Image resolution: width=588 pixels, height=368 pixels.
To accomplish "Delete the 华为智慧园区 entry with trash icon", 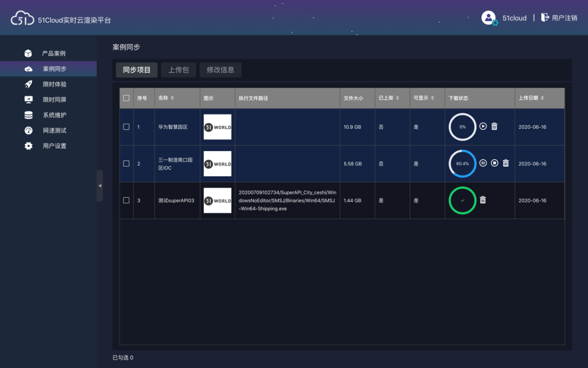I will (x=494, y=126).
